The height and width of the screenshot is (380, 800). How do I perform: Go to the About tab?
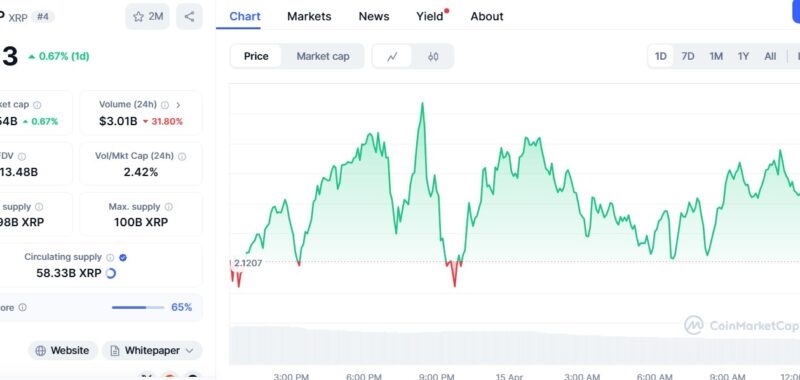pos(487,16)
